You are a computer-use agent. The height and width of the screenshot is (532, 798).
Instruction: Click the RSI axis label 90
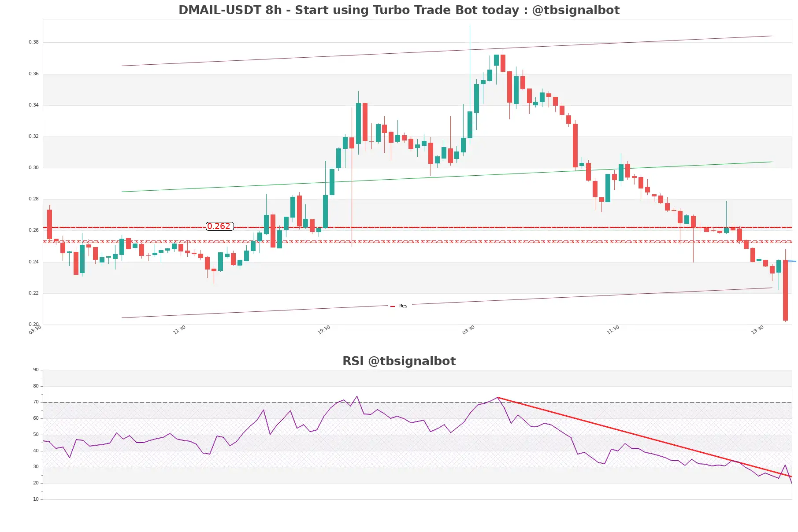click(x=36, y=370)
